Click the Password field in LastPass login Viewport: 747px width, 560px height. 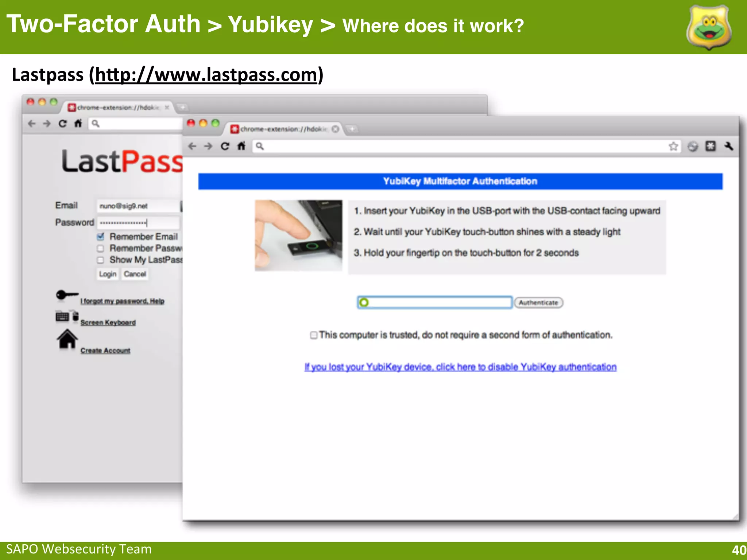(x=138, y=222)
